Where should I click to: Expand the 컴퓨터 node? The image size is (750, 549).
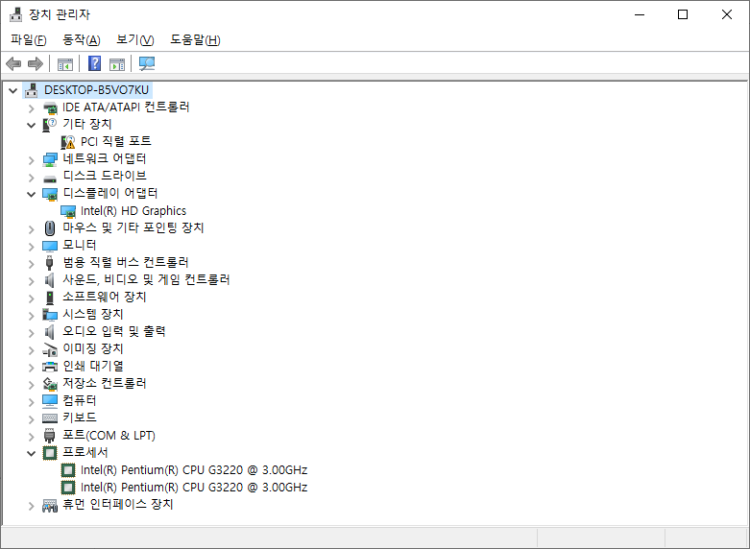pyautogui.click(x=31, y=402)
